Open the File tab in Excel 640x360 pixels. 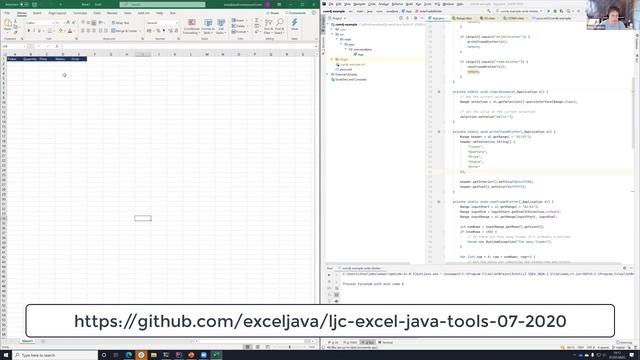7,13
